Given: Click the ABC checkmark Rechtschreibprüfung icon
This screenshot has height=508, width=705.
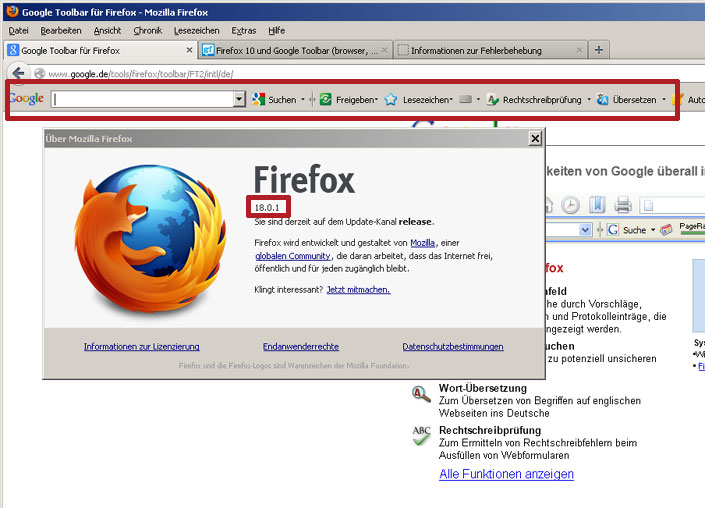Looking at the screenshot, I should pos(421,436).
